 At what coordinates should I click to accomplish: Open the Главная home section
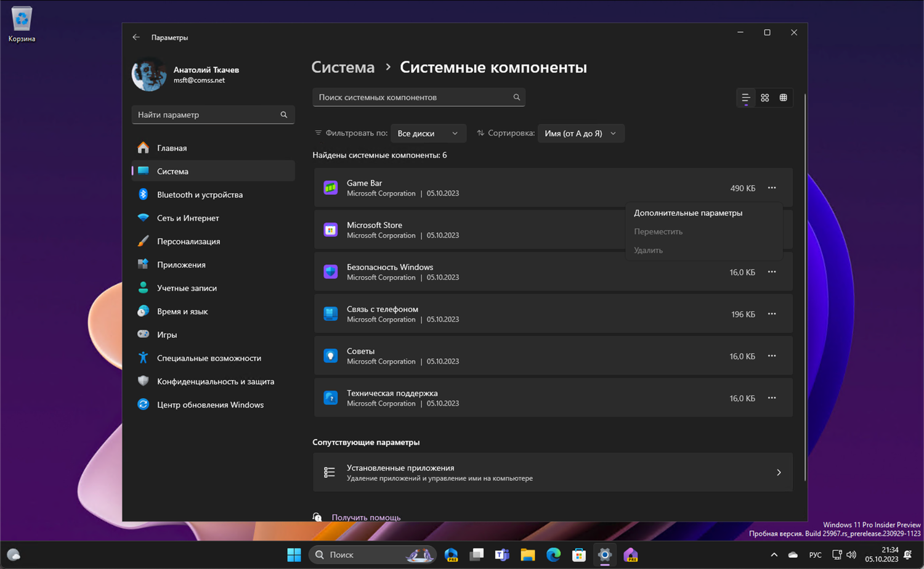point(213,148)
